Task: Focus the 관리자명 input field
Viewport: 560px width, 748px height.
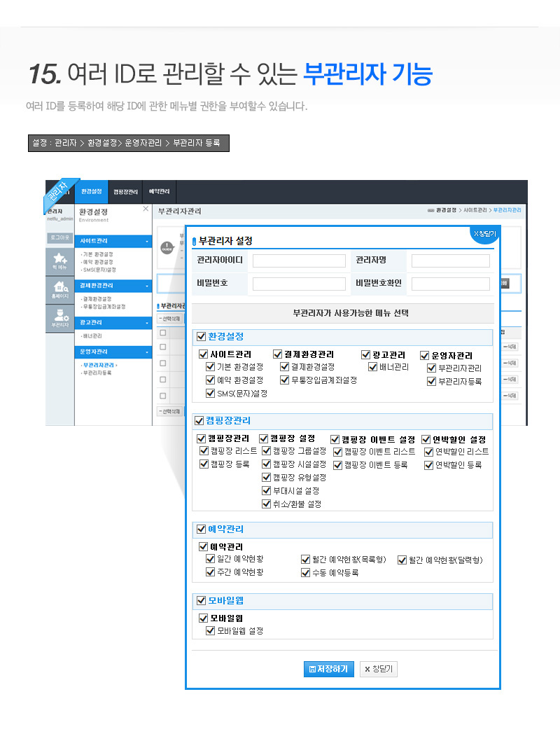Action: 450,261
